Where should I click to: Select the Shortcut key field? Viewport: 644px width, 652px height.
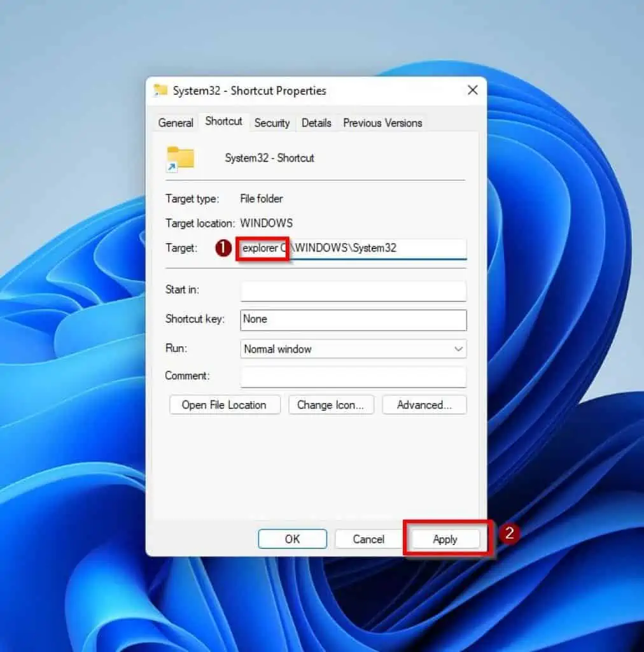click(353, 320)
